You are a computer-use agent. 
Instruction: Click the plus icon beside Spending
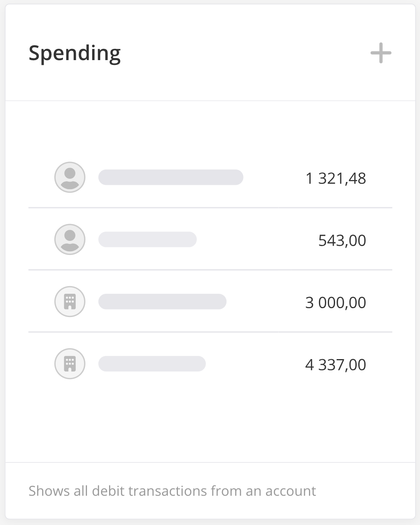380,53
